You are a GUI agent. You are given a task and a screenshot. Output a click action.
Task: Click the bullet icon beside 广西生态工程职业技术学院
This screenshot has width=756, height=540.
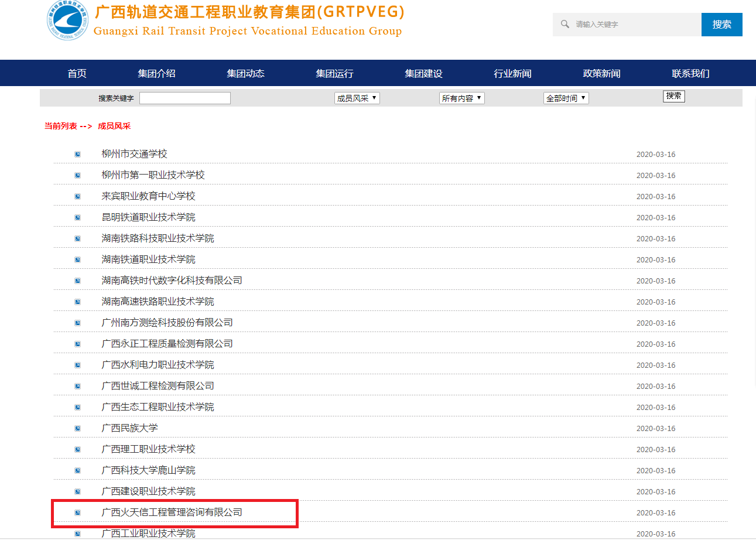pyautogui.click(x=77, y=407)
